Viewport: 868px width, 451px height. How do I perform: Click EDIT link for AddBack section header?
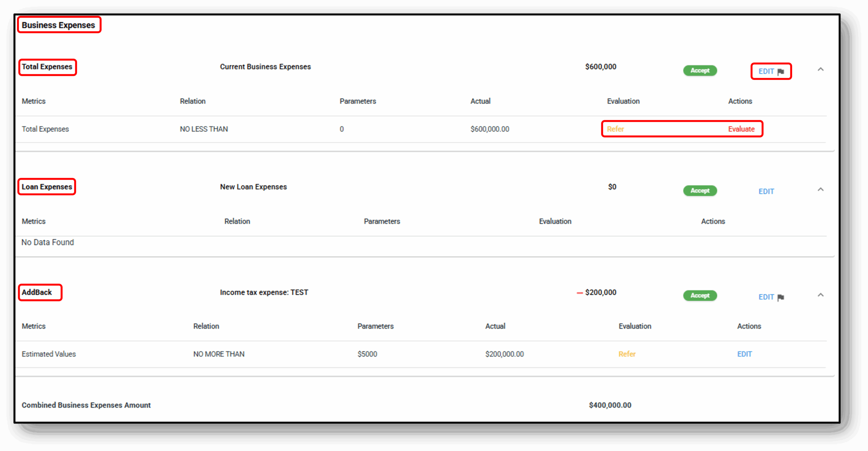click(x=766, y=297)
